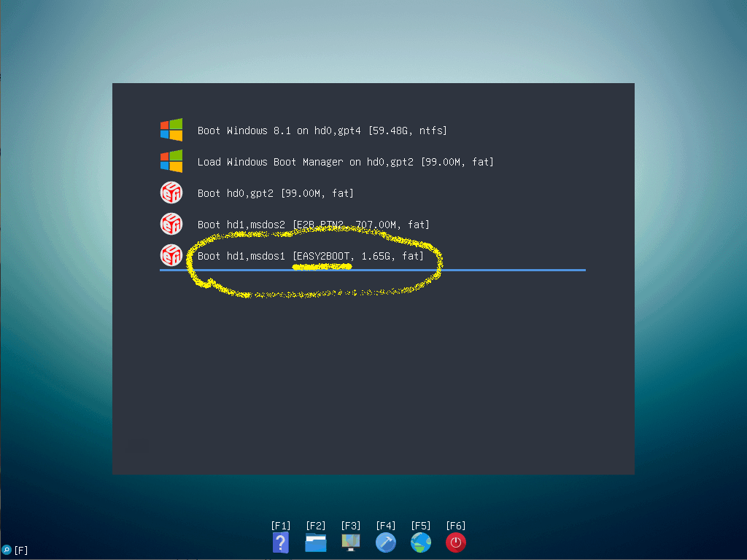Image resolution: width=747 pixels, height=560 pixels.
Task: Open the F4 hammer tools icon
Action: tap(385, 542)
